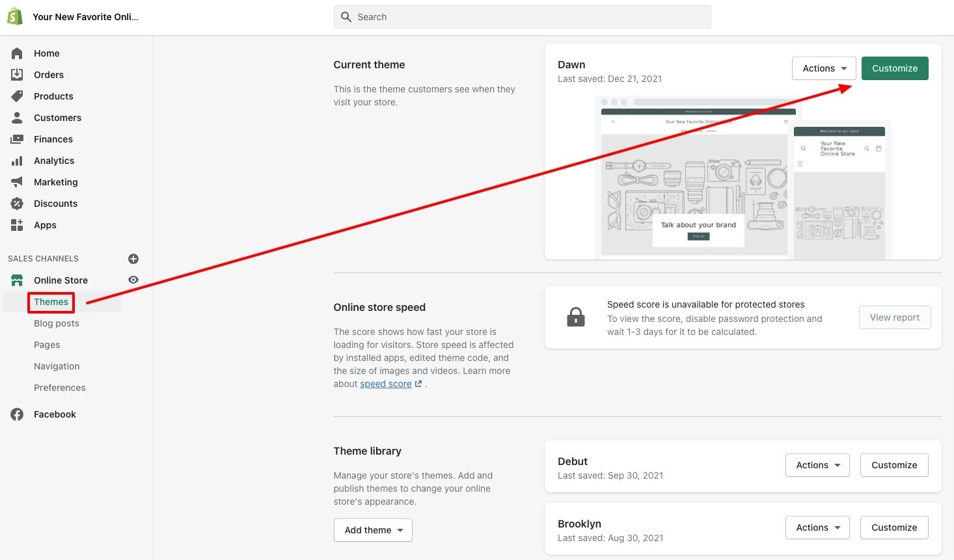Click the add sales channel plus icon
Screen dimensions: 954x560
click(133, 258)
